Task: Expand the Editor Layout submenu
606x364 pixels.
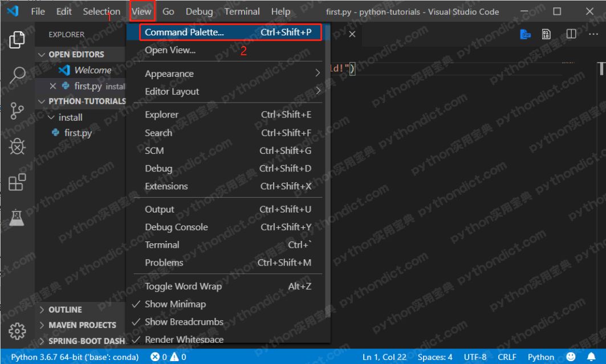Action: [x=228, y=92]
